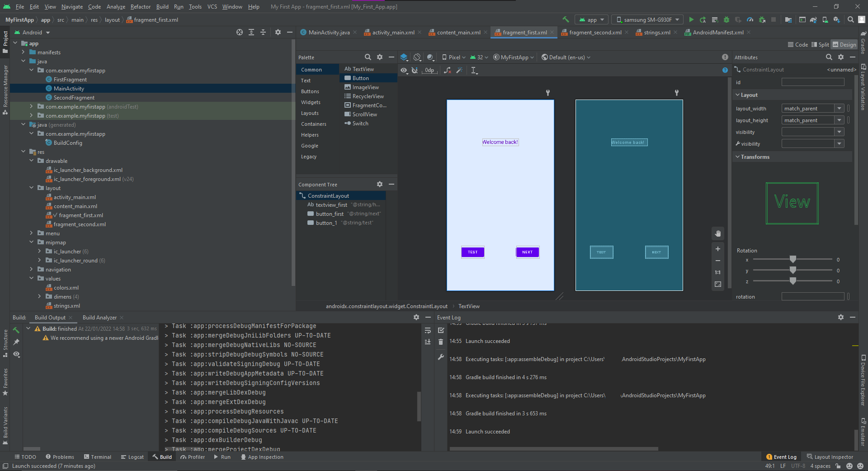The height and width of the screenshot is (471, 868).
Task: Click the Clear All Constraints icon
Action: pyautogui.click(x=447, y=70)
